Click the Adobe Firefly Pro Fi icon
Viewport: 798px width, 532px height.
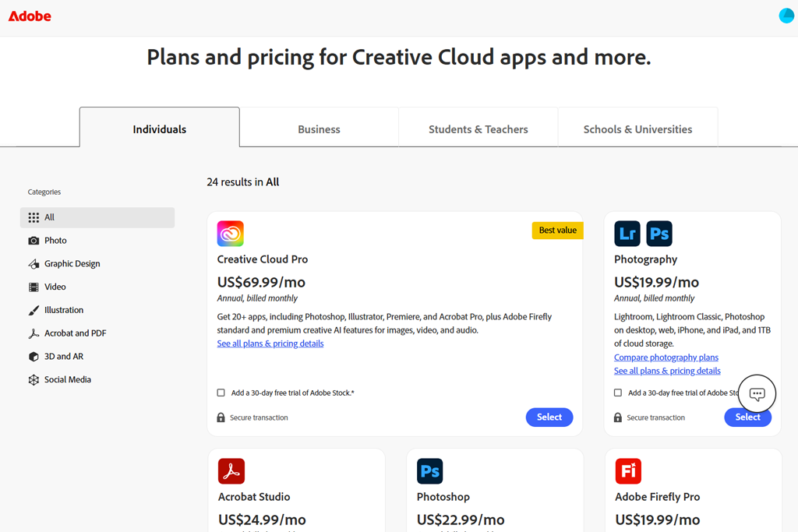click(x=629, y=471)
